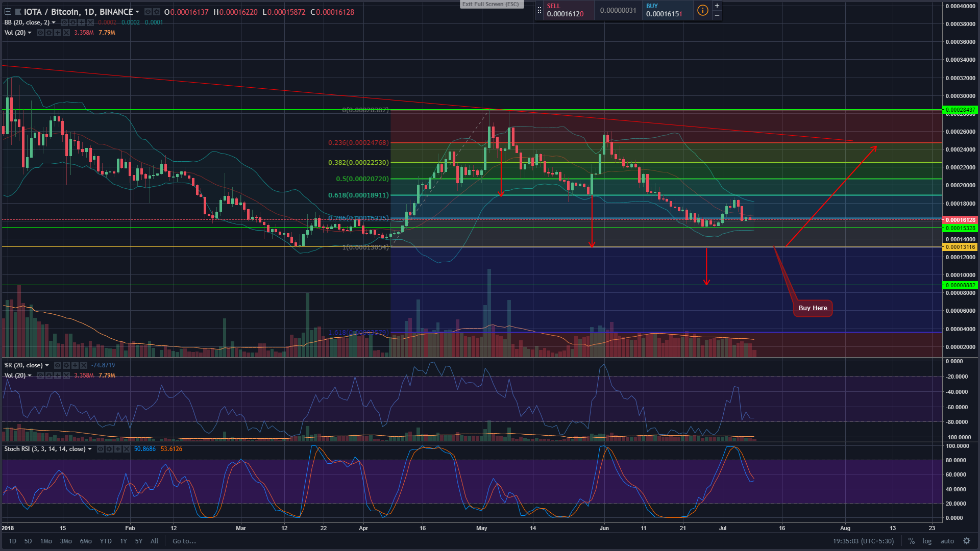Click the BUY 0.00016151 button
Image resolution: width=980 pixels, height=551 pixels.
pyautogui.click(x=668, y=10)
